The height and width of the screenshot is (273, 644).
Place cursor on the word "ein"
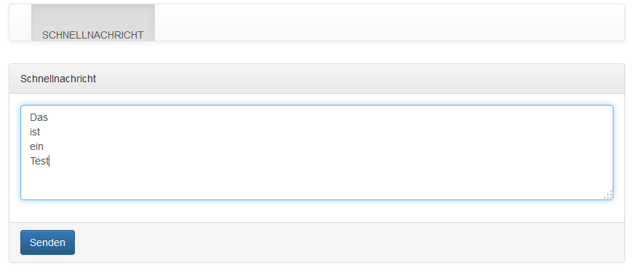36,146
